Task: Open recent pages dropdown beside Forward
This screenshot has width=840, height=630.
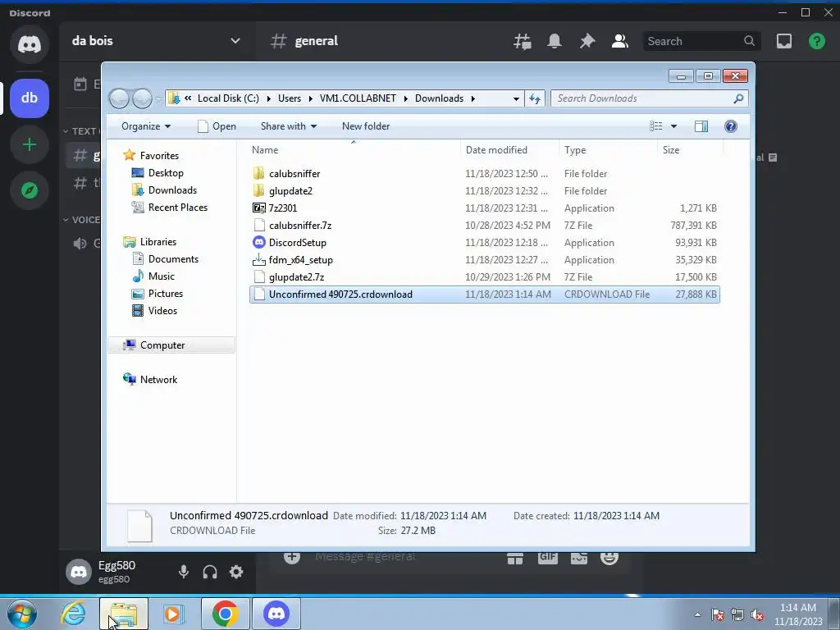Action: pos(158,99)
